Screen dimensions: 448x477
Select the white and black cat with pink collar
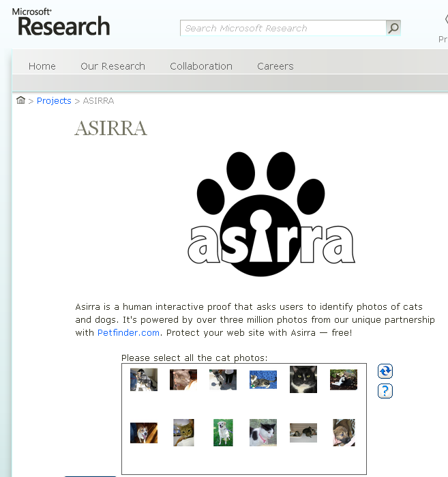263,433
